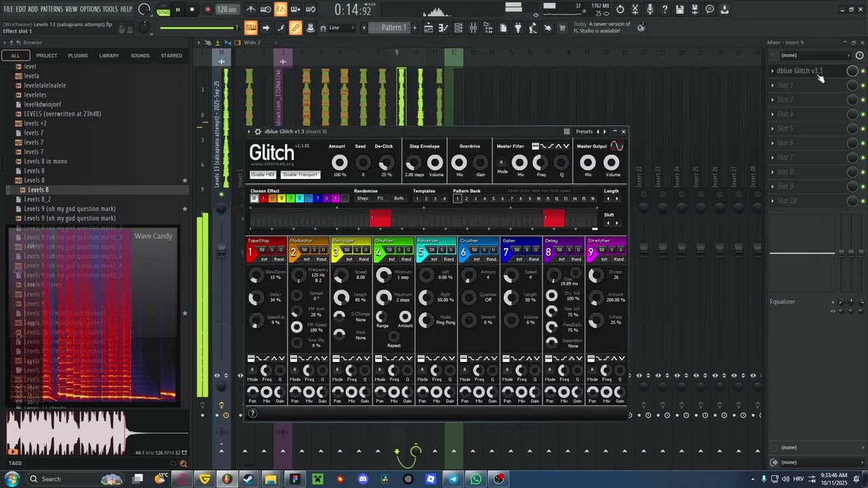This screenshot has height=488, width=868.
Task: Switch to the PLUGINS browser tab
Action: 77,56
